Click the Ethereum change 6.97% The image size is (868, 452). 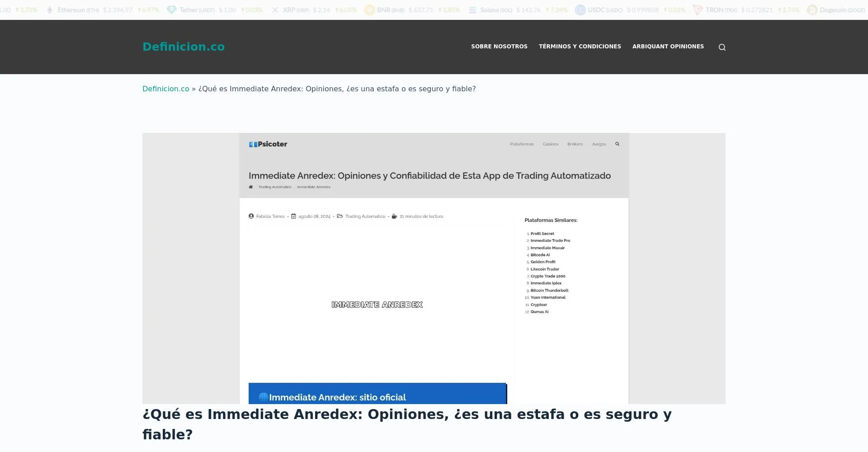pos(148,10)
